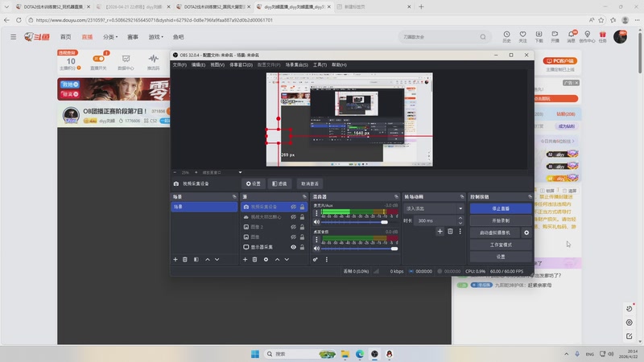The height and width of the screenshot is (362, 644).
Task: Add a new source in Sources dock
Action: click(x=246, y=259)
